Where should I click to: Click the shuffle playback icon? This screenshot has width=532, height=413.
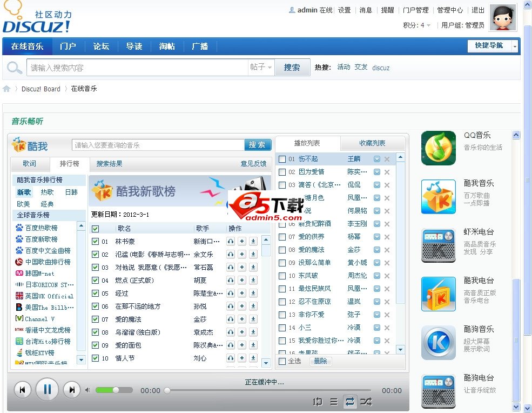[x=366, y=402]
